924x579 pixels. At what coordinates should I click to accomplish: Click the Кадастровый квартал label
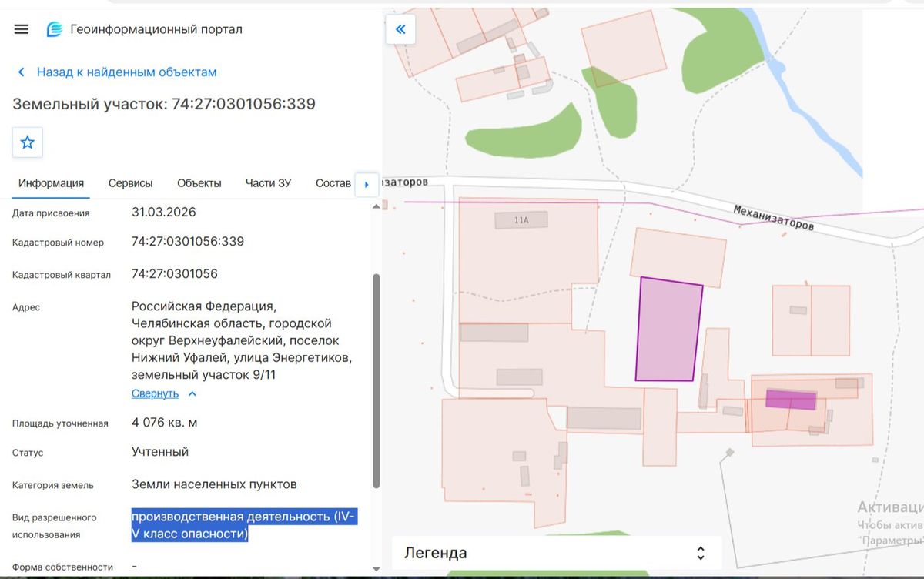pos(62,275)
